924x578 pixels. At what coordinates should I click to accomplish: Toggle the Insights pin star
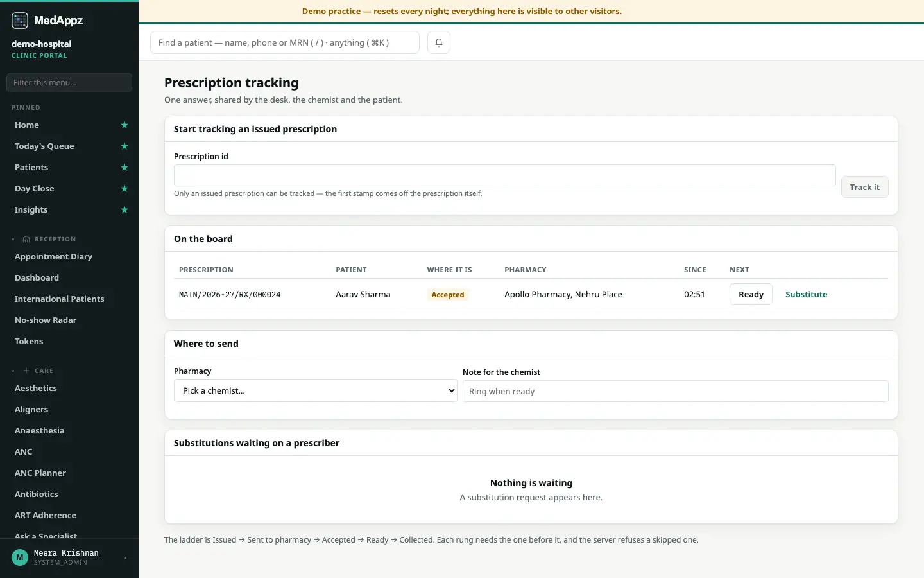(x=124, y=210)
